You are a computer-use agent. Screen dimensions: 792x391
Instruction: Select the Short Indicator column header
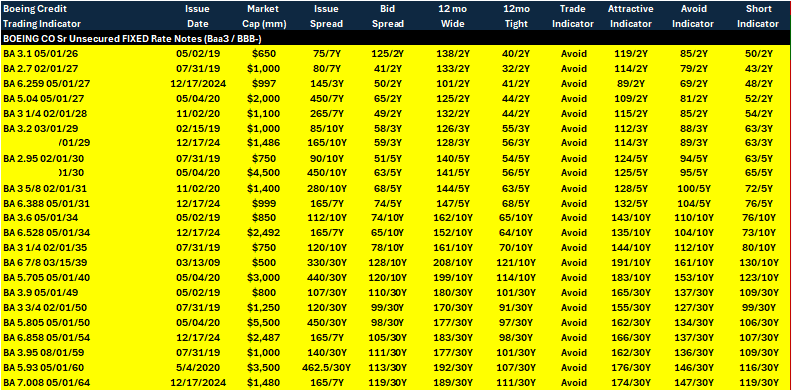[762, 16]
